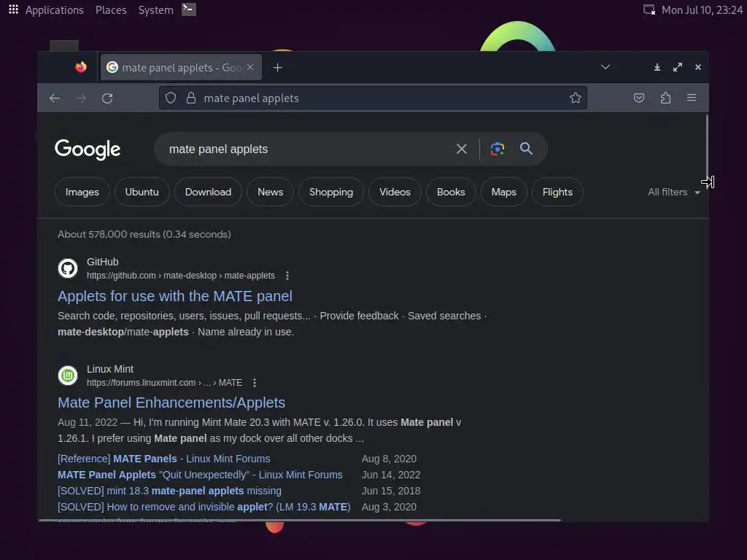The height and width of the screenshot is (560, 747).
Task: Open the tracking protection shield icon
Action: click(x=171, y=98)
